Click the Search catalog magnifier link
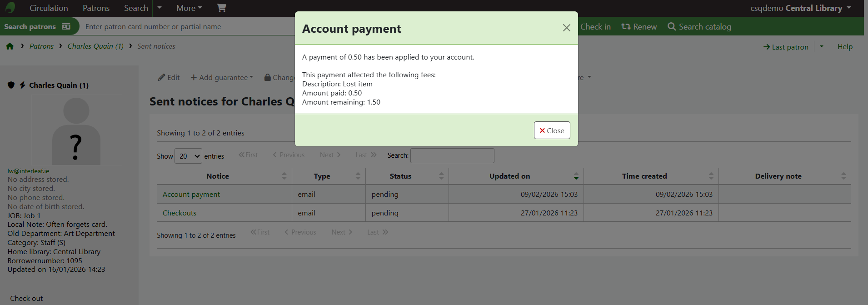The height and width of the screenshot is (305, 868). (699, 27)
